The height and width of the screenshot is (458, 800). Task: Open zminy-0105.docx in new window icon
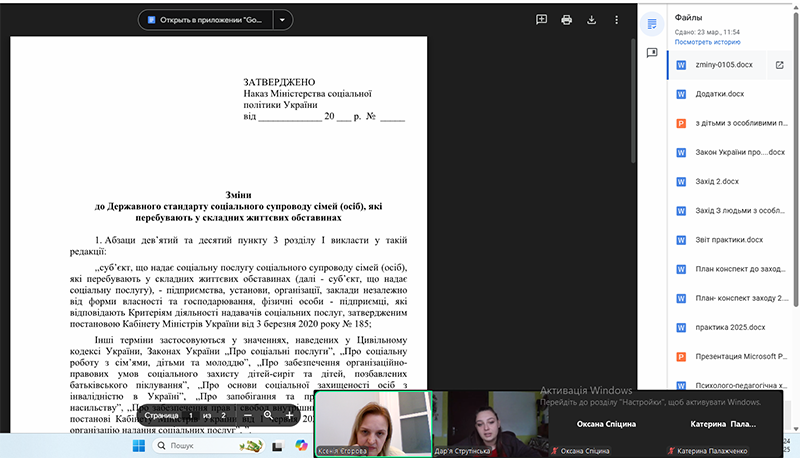click(779, 65)
